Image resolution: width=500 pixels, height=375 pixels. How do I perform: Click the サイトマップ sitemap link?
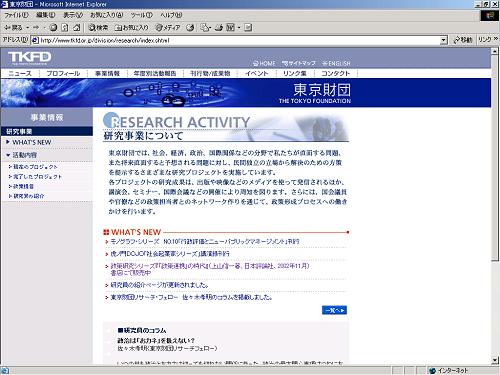[x=299, y=63]
